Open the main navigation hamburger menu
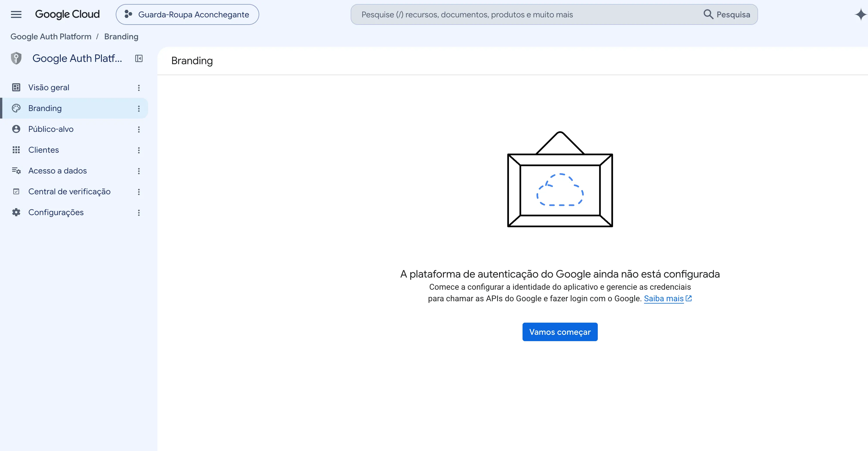The height and width of the screenshot is (451, 868). tap(16, 14)
